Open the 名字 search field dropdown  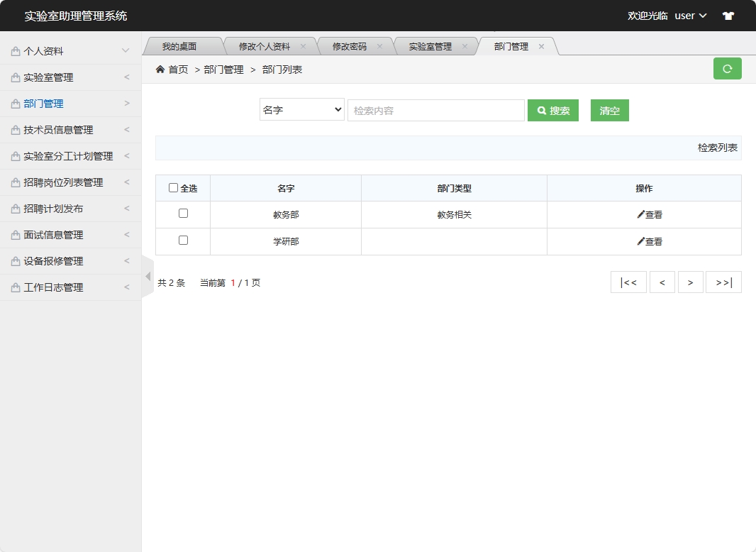pos(301,110)
